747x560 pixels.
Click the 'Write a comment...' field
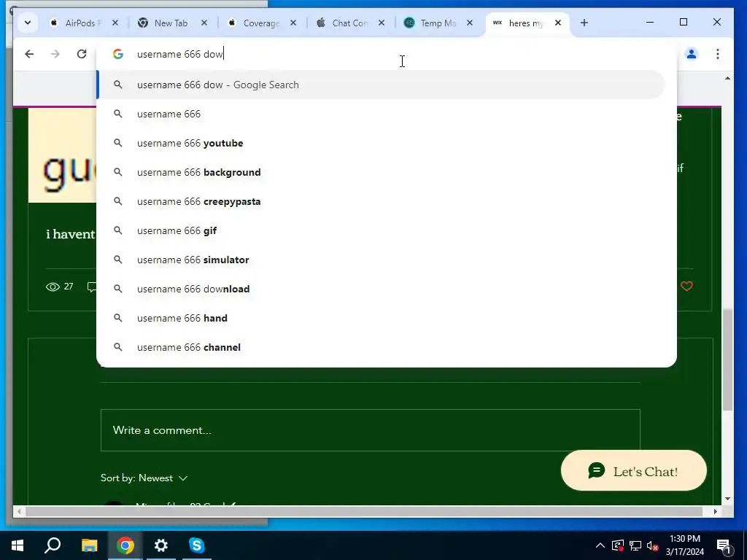tap(370, 430)
